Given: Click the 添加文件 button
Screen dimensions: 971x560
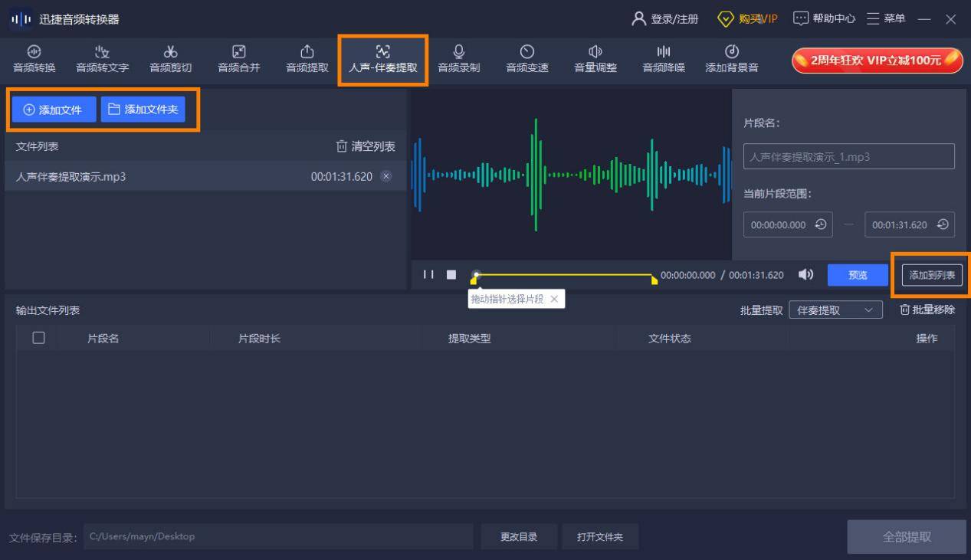Looking at the screenshot, I should [x=54, y=110].
